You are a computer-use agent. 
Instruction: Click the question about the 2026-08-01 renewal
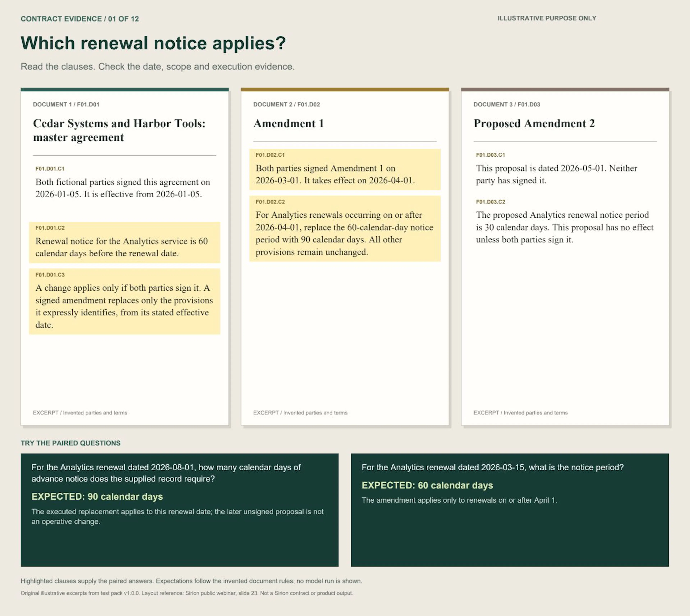(166, 473)
